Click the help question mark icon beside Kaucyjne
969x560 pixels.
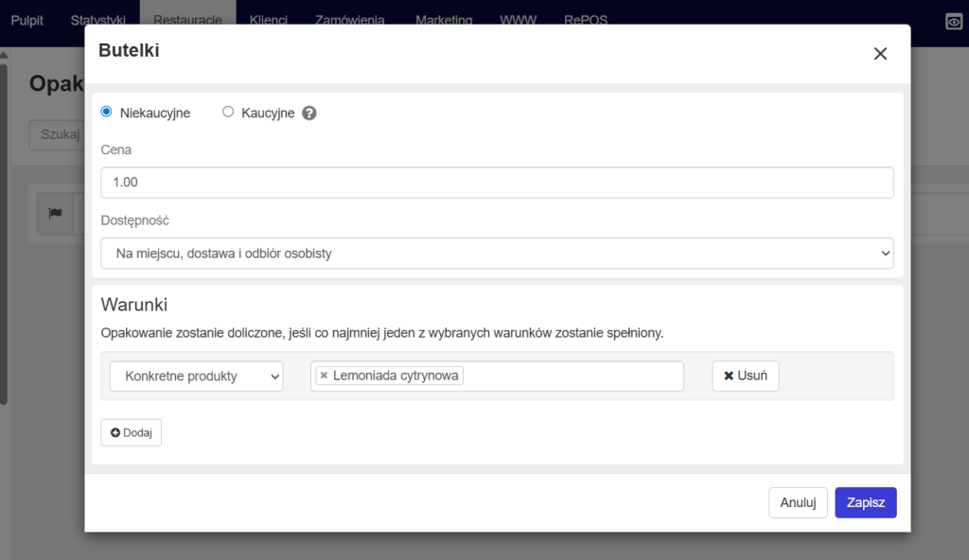pos(308,113)
